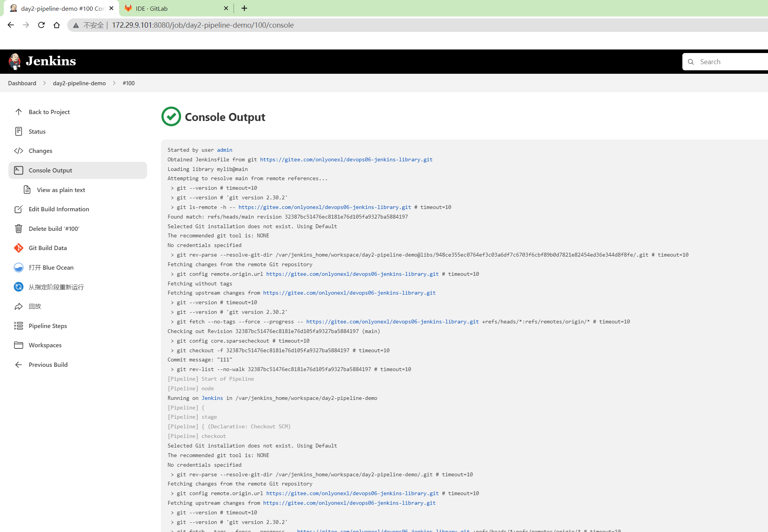Open Git Build Data in the sidebar
Screen dimensions: 768x532
tap(78, 248)
